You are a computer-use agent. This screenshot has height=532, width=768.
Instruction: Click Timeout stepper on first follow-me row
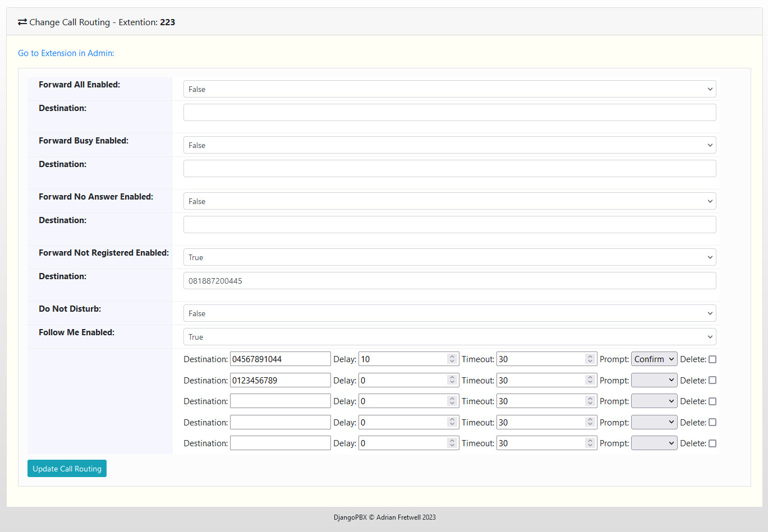click(590, 359)
